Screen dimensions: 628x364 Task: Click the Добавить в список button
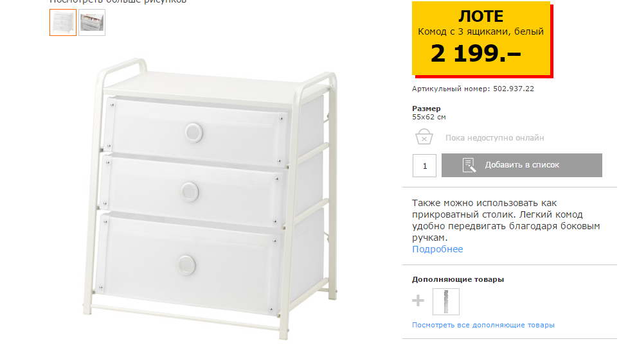(x=521, y=165)
